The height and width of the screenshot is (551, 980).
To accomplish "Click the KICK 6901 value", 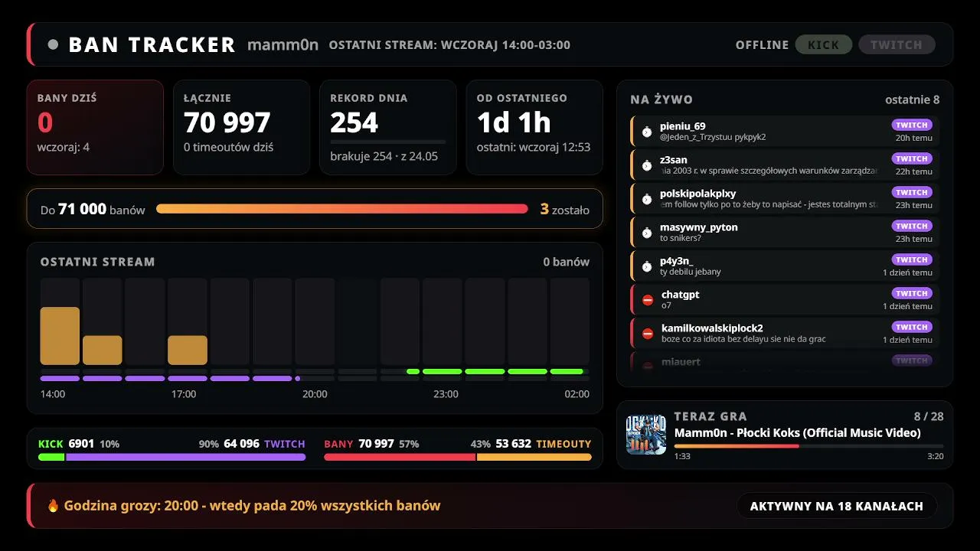I will pos(66,444).
